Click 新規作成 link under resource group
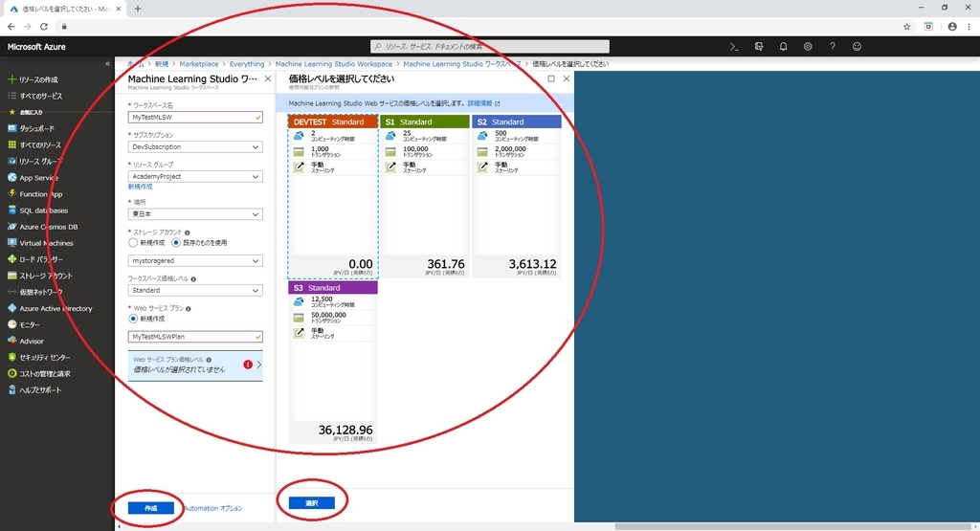980x531 pixels. tap(140, 187)
